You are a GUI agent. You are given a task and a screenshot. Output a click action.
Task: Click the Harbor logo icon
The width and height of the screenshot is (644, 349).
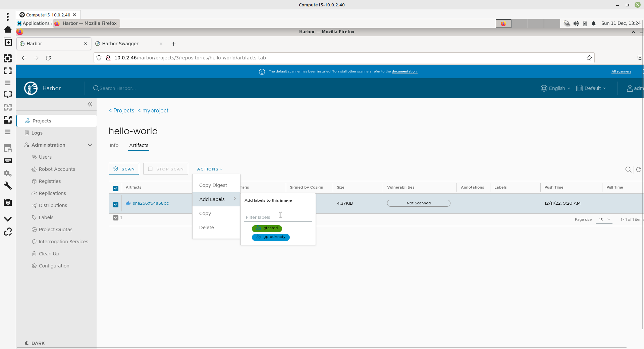tap(31, 88)
